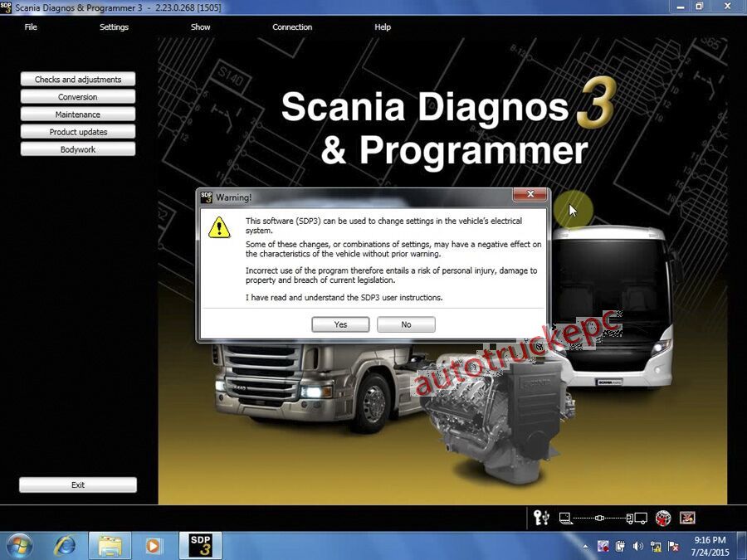The width and height of the screenshot is (747, 560).
Task: Open the Windows Start menu
Action: pyautogui.click(x=19, y=546)
